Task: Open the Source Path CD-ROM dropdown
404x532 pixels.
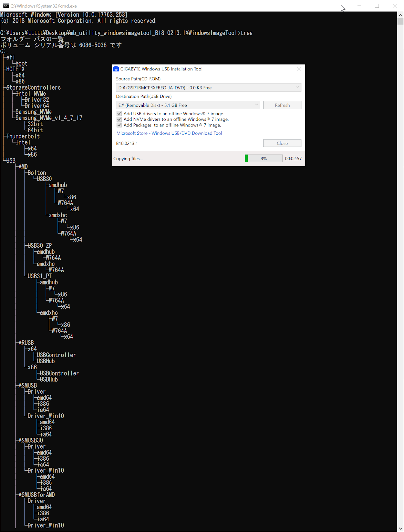Action: [209, 88]
